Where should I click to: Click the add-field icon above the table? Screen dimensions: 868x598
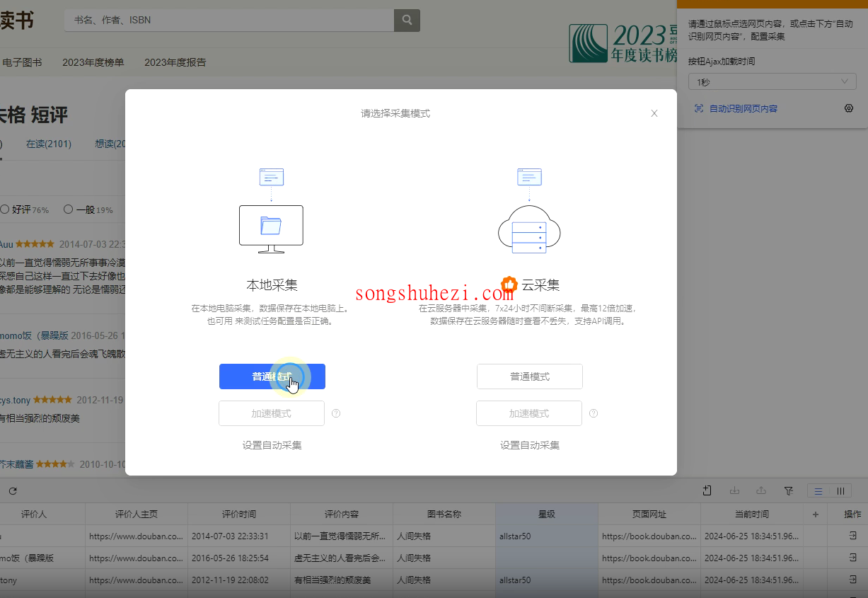coord(707,490)
